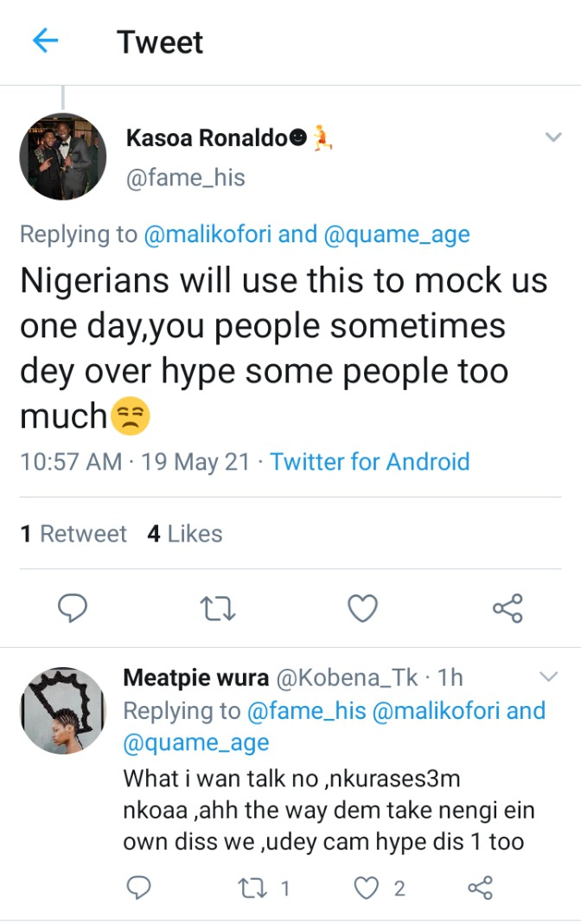Go back using the blue arrow
This screenshot has width=581, height=924.
tap(45, 41)
